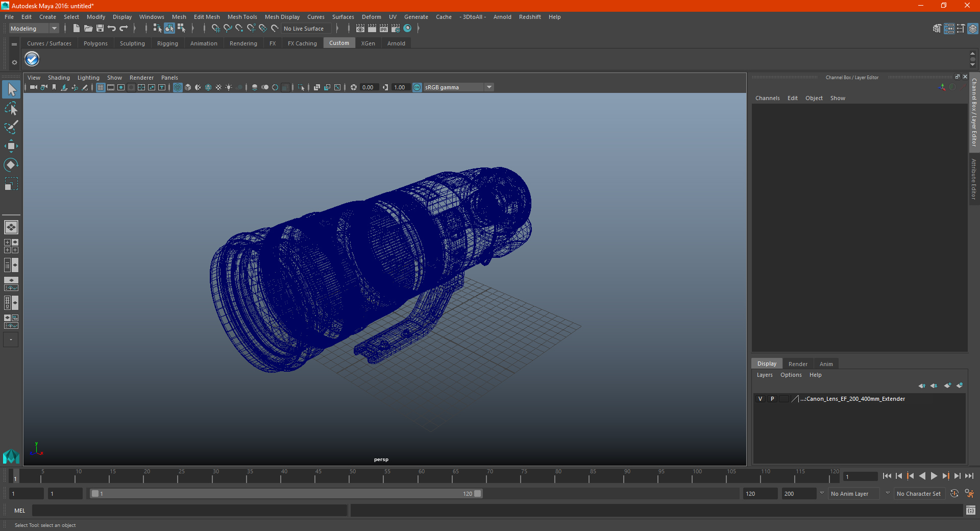
Task: Open the Render Settings window
Action: [396, 29]
